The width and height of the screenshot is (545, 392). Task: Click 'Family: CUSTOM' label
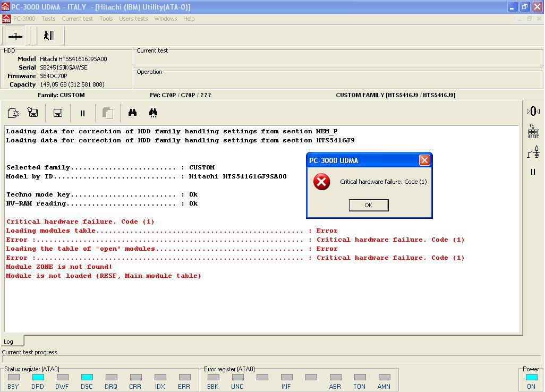pos(61,95)
